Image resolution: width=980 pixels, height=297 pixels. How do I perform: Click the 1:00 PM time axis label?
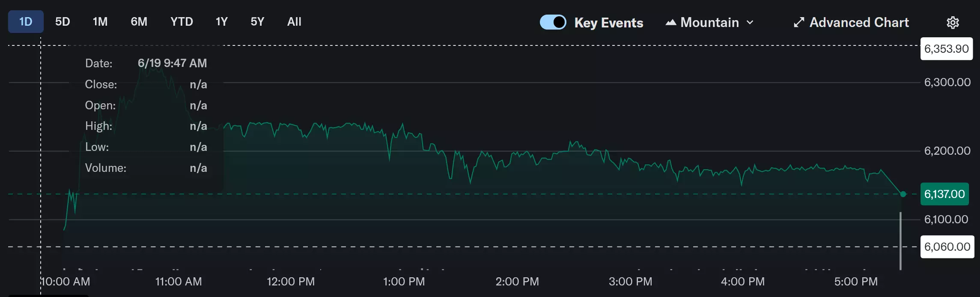[404, 282]
